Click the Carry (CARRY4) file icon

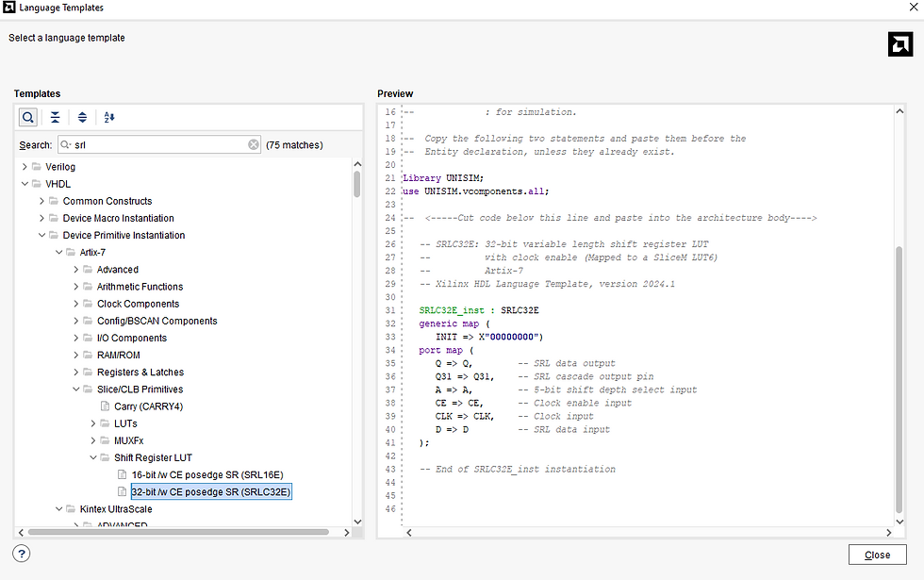click(105, 406)
